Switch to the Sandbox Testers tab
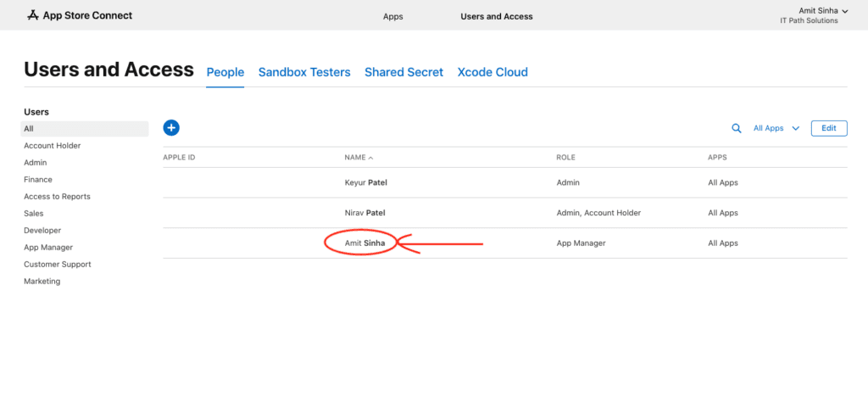The width and height of the screenshot is (868, 408). (304, 73)
